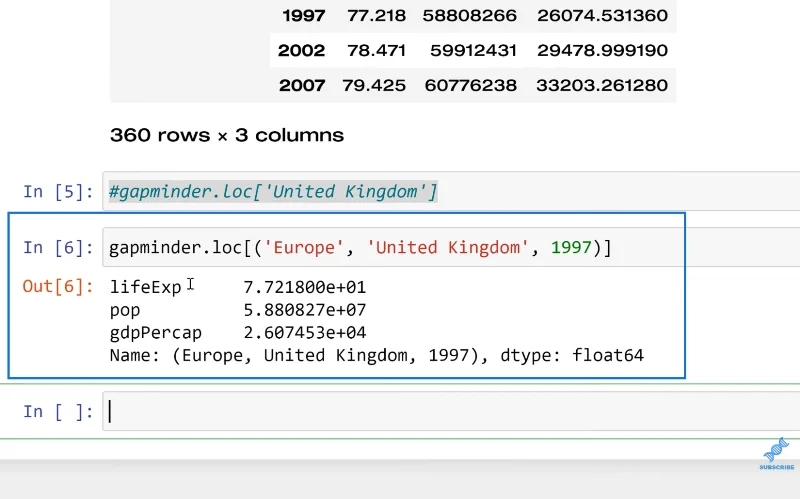The image size is (800, 499).
Task: Click the 79.425 lifeExp value
Action: point(374,85)
